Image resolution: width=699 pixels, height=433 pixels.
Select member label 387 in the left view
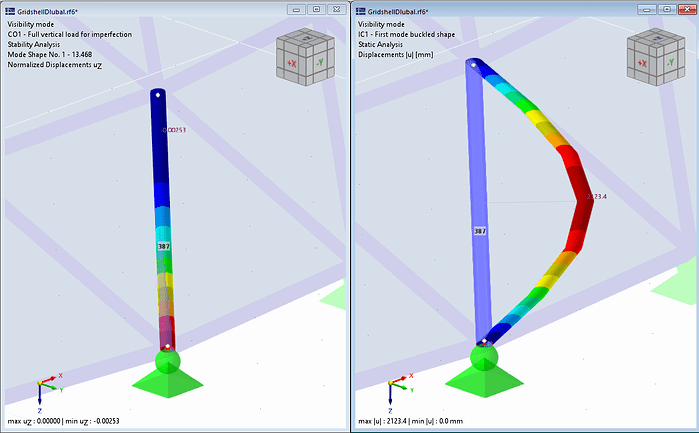tap(165, 245)
